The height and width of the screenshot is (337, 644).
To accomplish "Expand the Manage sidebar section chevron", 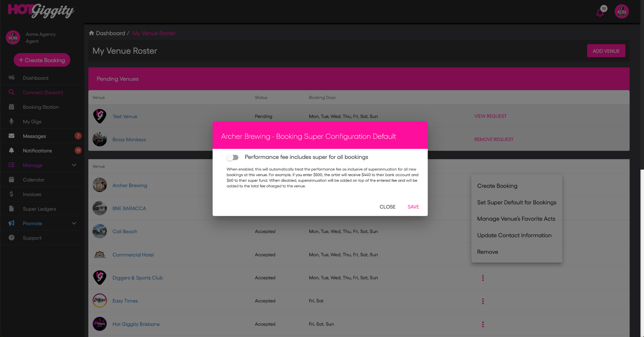I will (74, 165).
